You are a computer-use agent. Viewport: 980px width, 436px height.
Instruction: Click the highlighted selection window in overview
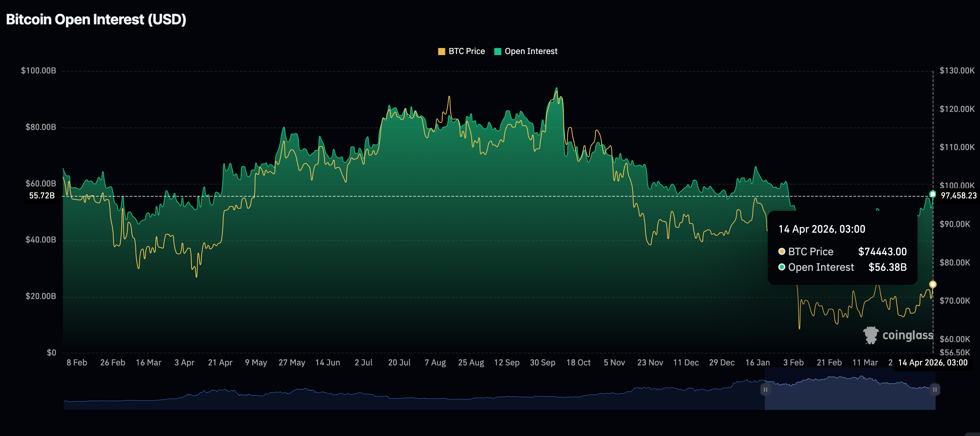[x=850, y=396]
